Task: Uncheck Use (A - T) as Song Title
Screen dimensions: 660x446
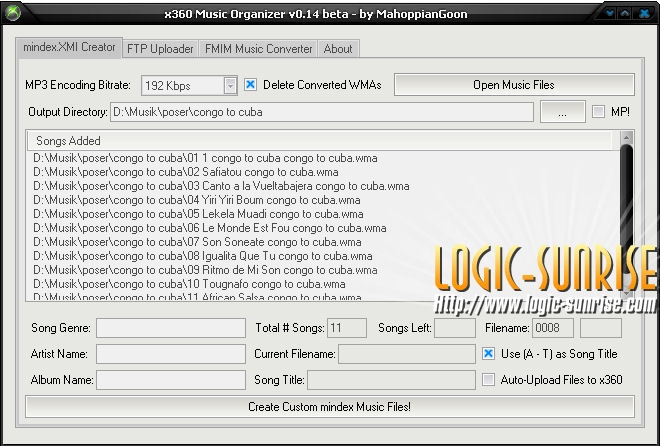Action: [488, 353]
